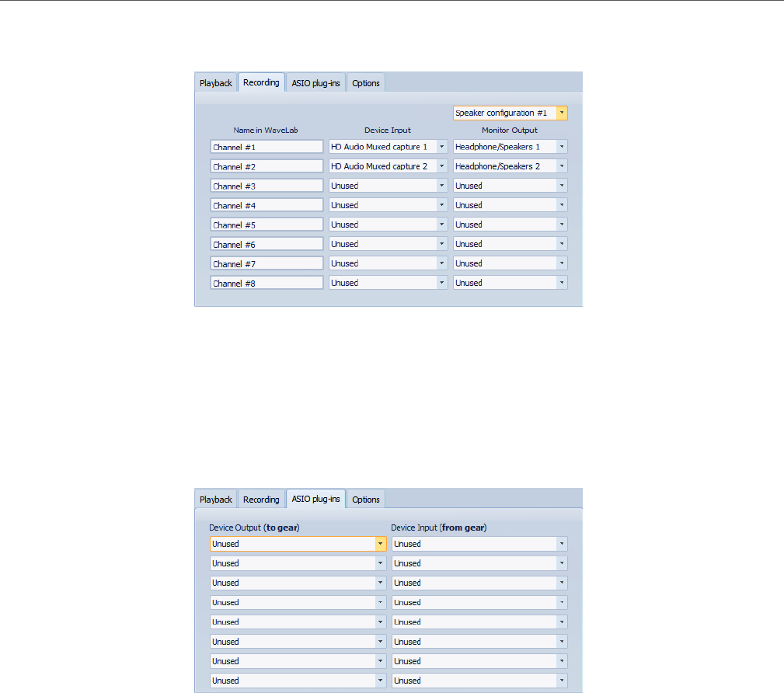Open Monitor Output dropdown for Channel #7
Viewport: 784px width, 693px height.
coord(510,263)
